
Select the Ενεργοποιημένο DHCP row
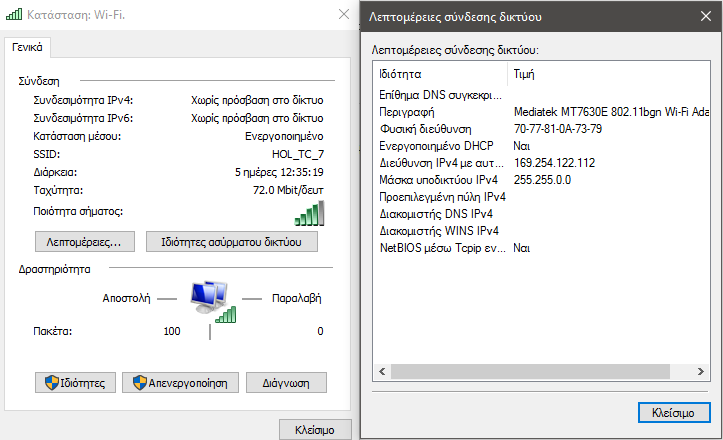pyautogui.click(x=541, y=146)
